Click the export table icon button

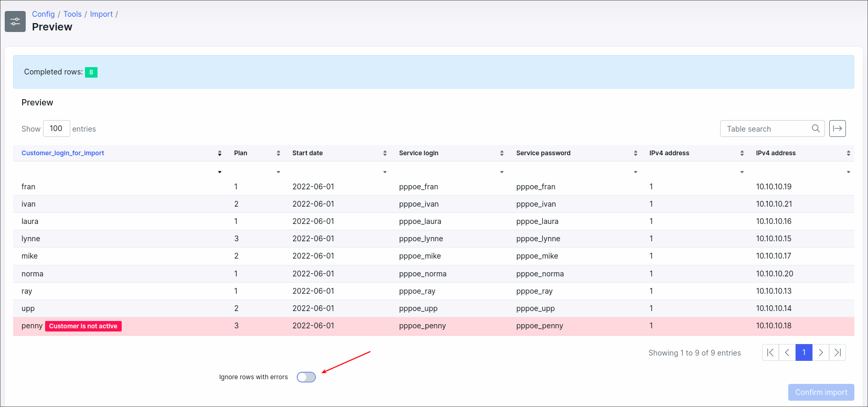click(x=838, y=128)
